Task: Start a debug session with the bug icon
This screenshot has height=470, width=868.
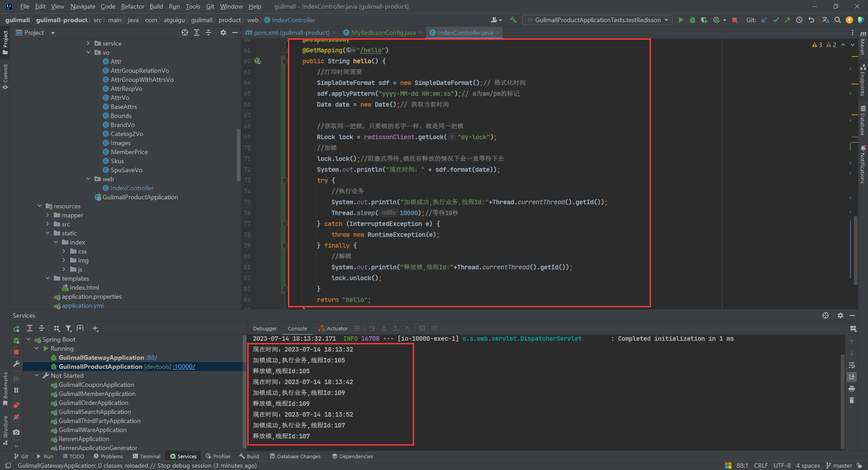Action: (x=693, y=20)
